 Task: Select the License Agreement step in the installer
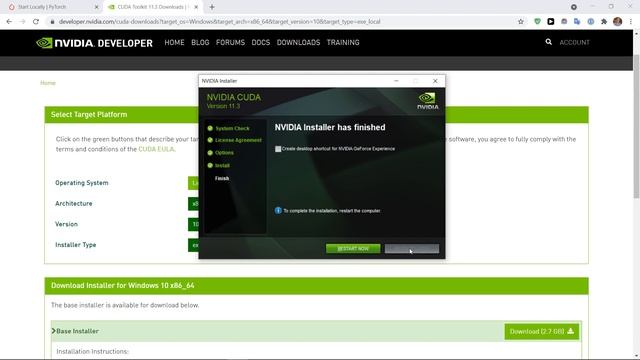[238, 140]
